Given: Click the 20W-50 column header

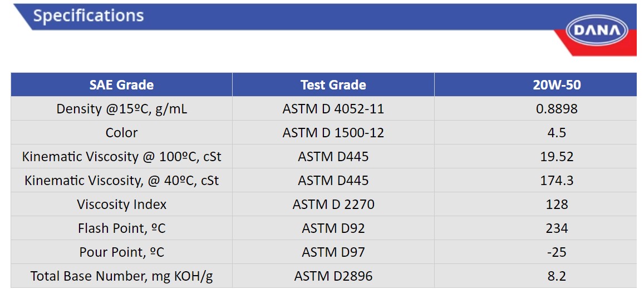Looking at the screenshot, I should 557,85.
